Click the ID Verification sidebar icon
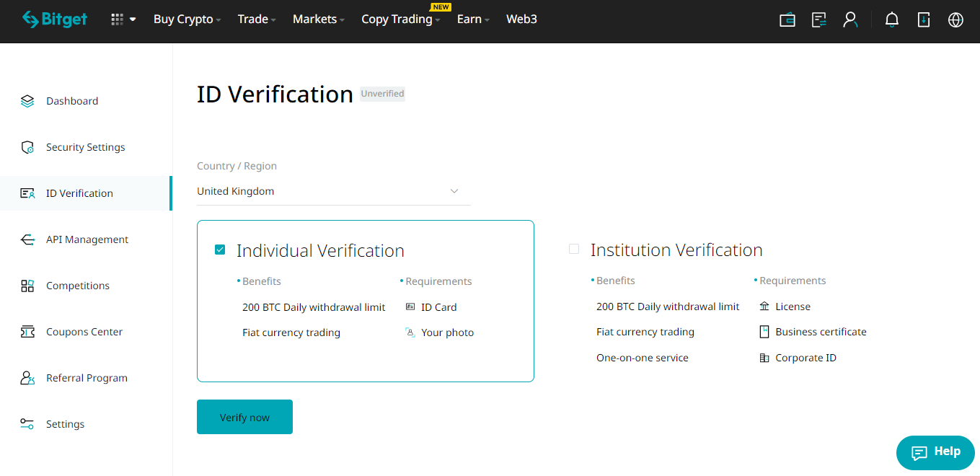 27,193
